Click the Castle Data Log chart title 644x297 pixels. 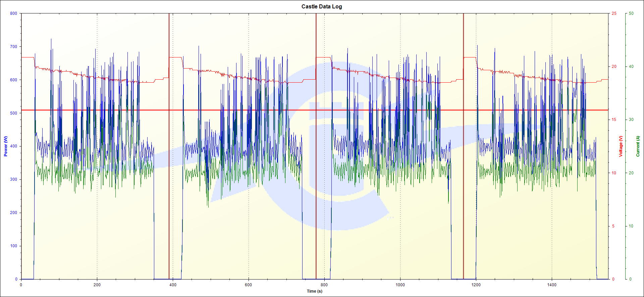[x=321, y=6]
